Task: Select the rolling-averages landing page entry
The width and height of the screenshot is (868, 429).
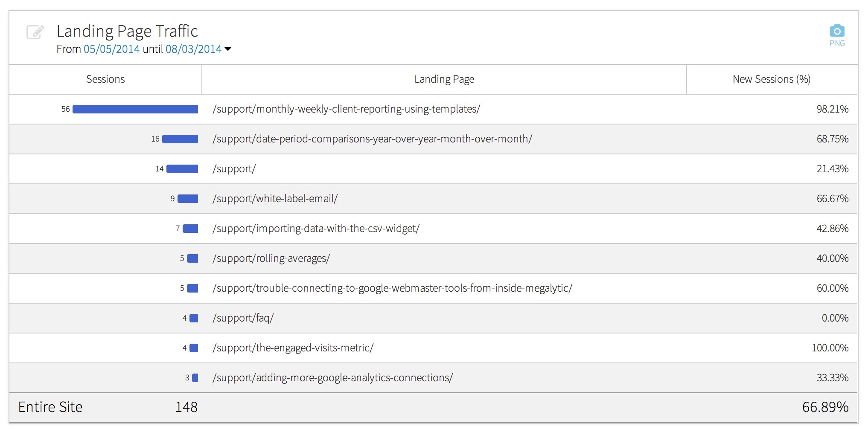Action: click(271, 258)
